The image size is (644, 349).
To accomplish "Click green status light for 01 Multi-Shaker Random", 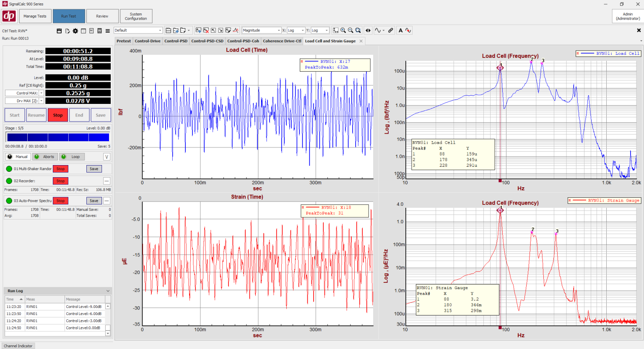I will pos(9,169).
